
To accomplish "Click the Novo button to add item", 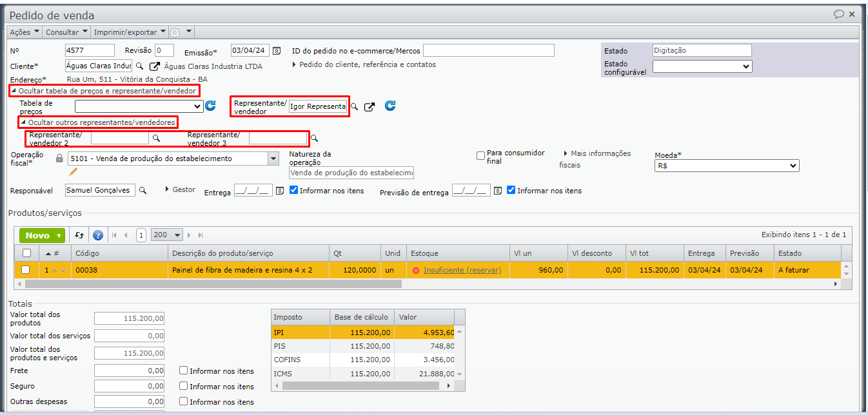I will coord(37,236).
